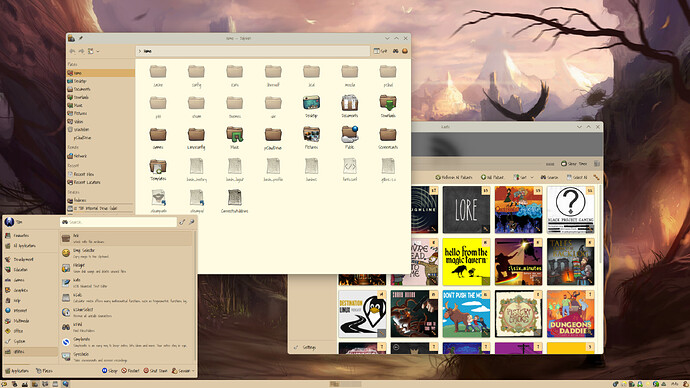This screenshot has height=388, width=690.
Task: Open Destination Linux podcast thumbnail
Action: pos(362,314)
